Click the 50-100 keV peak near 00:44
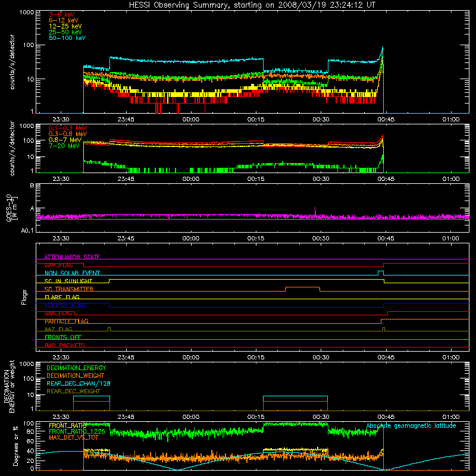 (383, 48)
